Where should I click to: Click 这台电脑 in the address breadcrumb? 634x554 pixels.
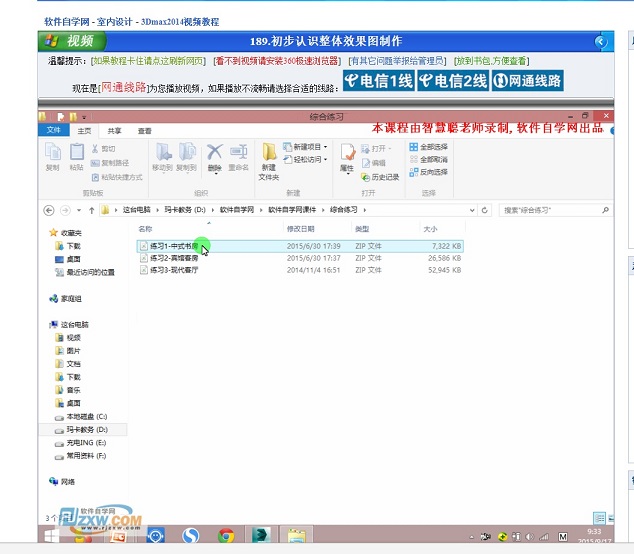(x=136, y=209)
